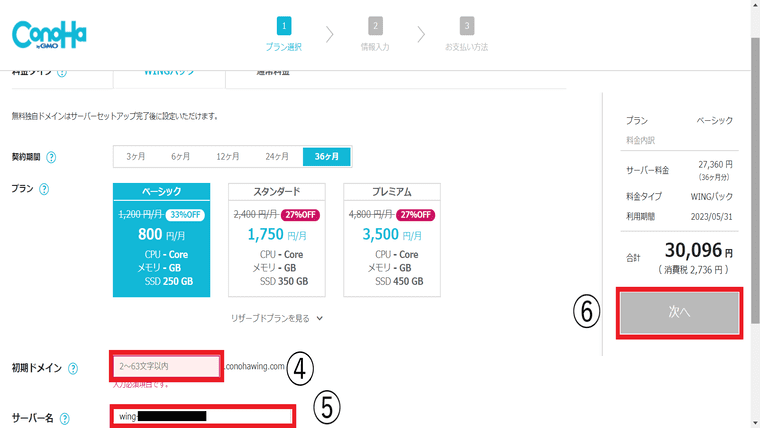The height and width of the screenshot is (428, 760).
Task: Open help icon next to 契約期間
Action: [51, 157]
